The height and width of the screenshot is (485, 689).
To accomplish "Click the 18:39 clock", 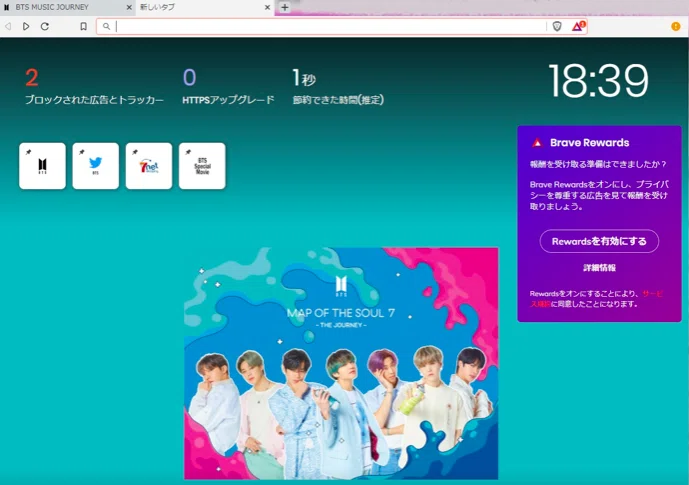I will coord(598,80).
